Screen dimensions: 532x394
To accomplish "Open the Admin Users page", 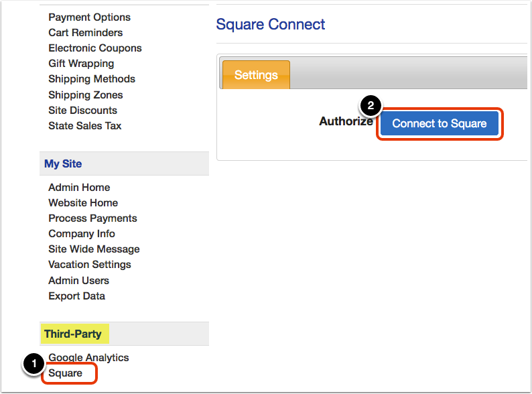I will tap(78, 280).
